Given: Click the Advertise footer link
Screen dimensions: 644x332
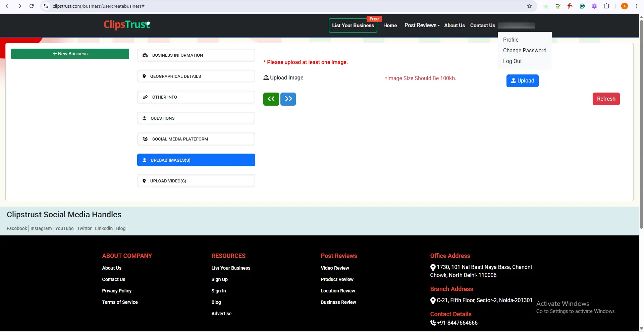Looking at the screenshot, I should coord(221,314).
